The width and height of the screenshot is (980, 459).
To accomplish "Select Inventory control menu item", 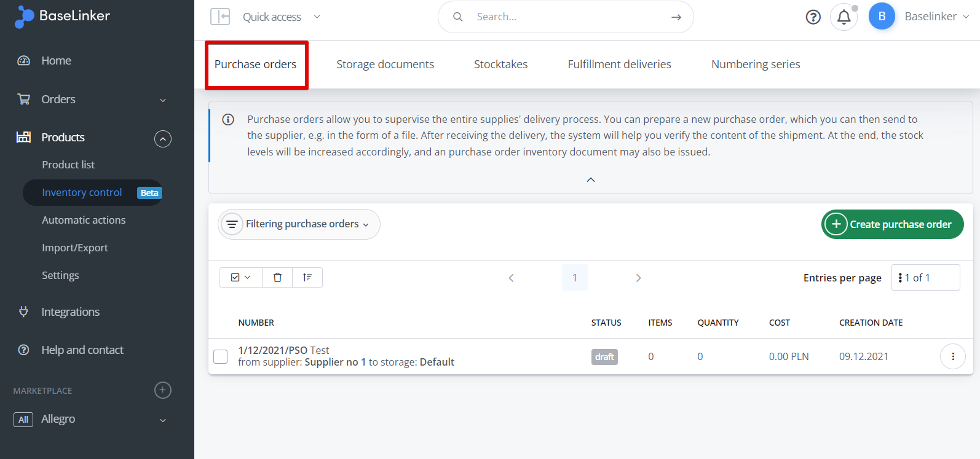I will (x=82, y=192).
